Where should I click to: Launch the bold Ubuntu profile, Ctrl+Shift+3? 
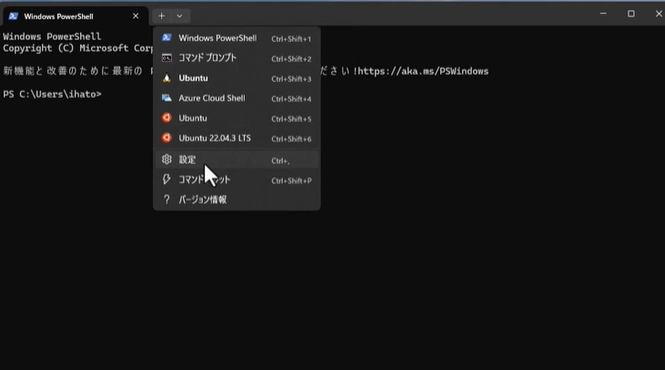(x=237, y=78)
